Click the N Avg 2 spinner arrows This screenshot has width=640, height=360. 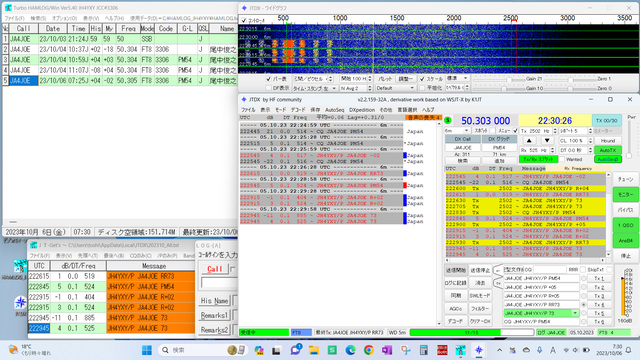tap(369, 88)
